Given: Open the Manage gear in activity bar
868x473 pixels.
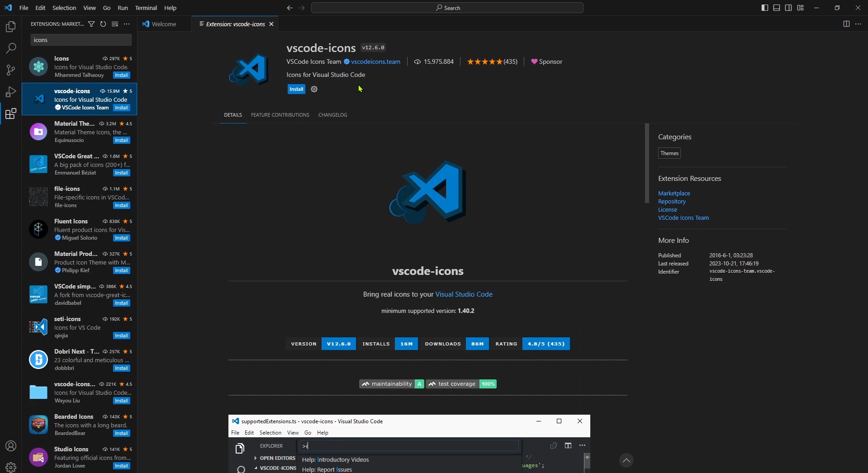Looking at the screenshot, I should [x=10, y=467].
